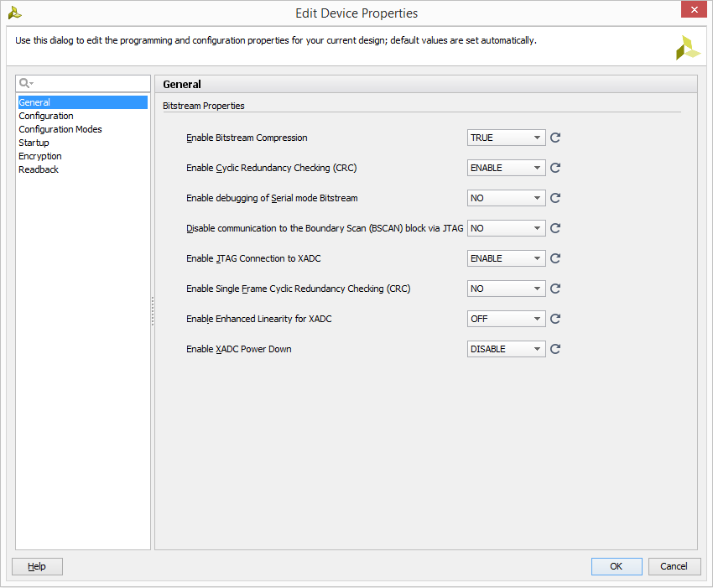Reset Enable JTAG Connection to XADC
The image size is (713, 588).
coord(555,258)
